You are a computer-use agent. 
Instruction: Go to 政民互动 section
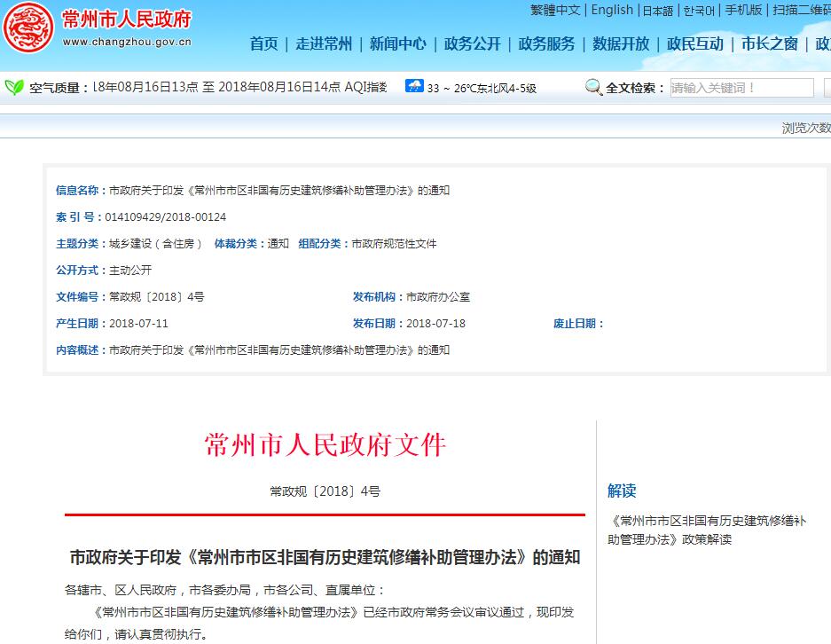tap(694, 43)
